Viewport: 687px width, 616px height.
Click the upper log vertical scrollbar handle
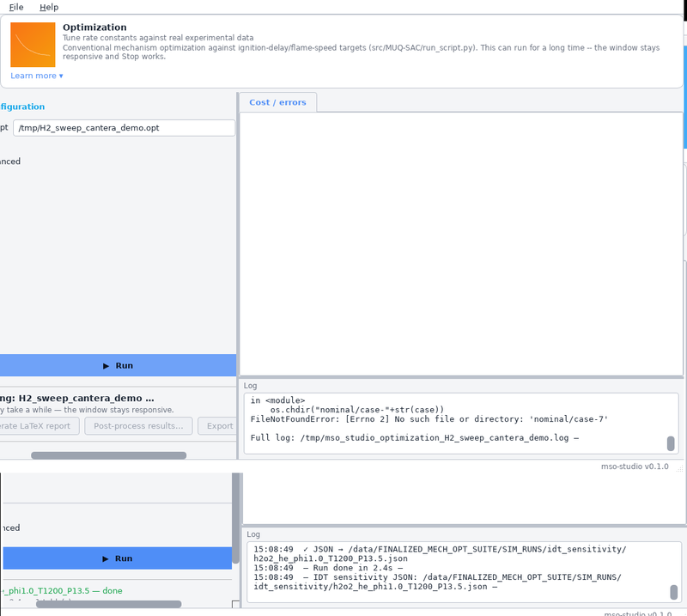coord(671,443)
